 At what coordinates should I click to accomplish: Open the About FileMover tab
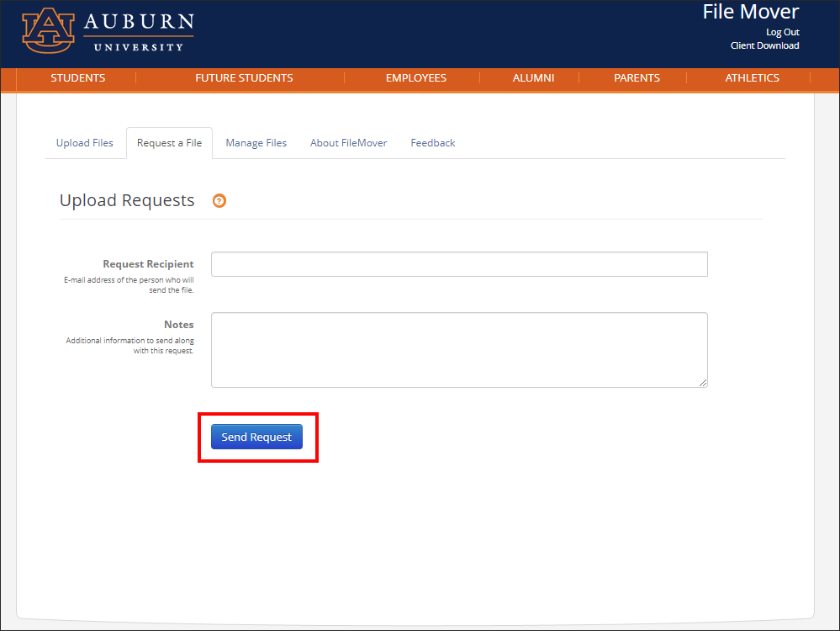[348, 142]
